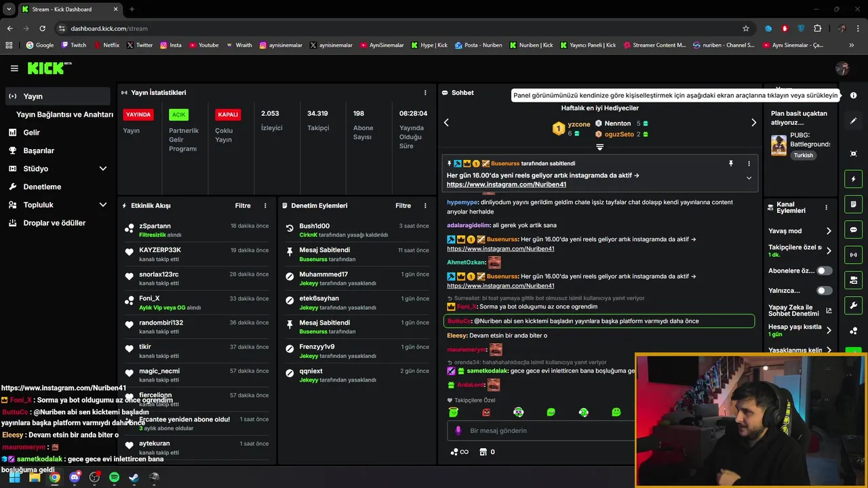Click the info icon on right toolbar
The height and width of the screenshot is (488, 868).
click(x=853, y=96)
